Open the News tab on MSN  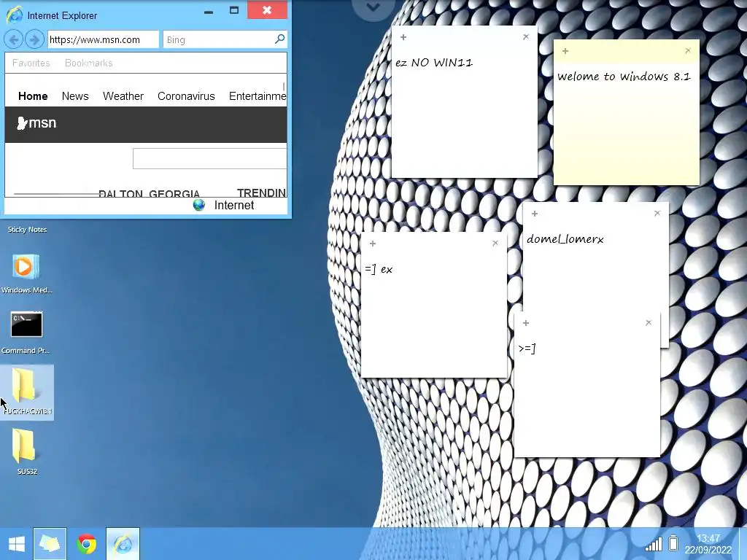(75, 96)
